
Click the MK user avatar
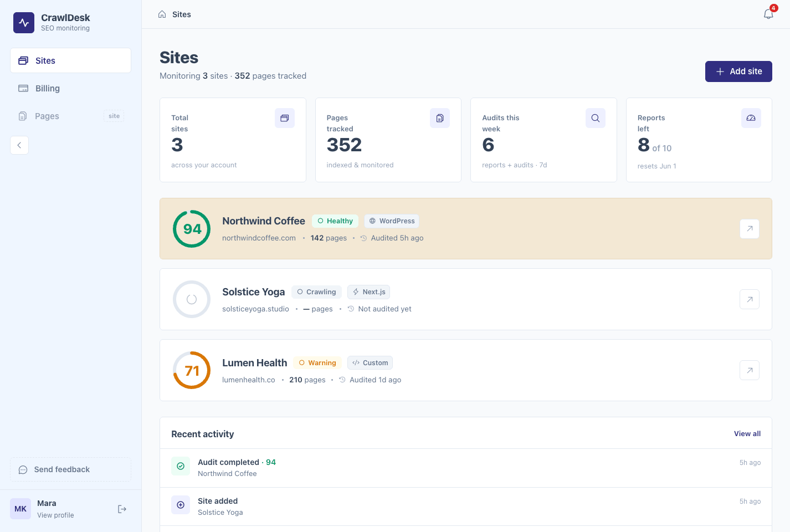pos(20,509)
